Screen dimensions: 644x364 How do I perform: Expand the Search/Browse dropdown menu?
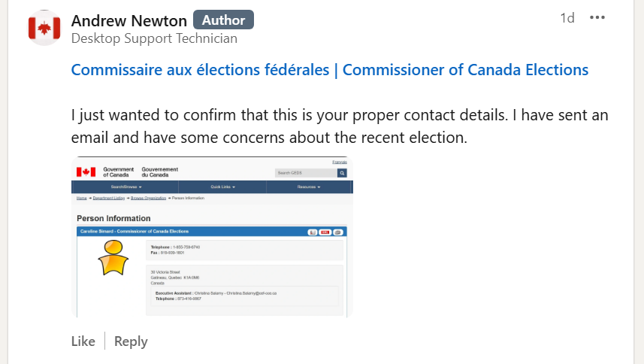(x=126, y=187)
